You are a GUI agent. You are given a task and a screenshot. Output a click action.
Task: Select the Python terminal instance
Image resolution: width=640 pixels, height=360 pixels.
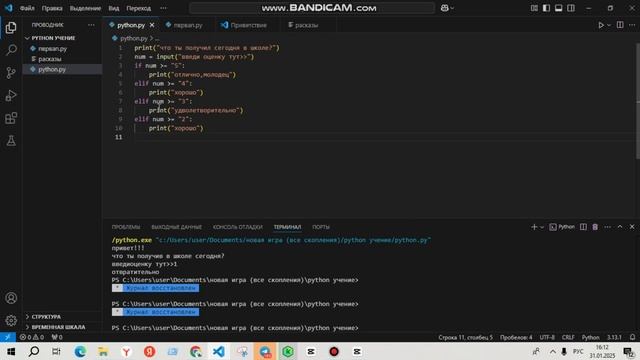[562, 227]
